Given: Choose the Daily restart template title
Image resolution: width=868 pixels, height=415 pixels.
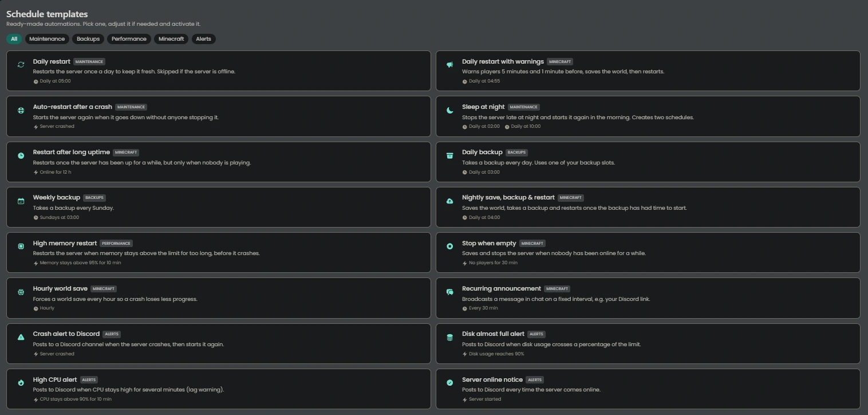Looking at the screenshot, I should [52, 61].
